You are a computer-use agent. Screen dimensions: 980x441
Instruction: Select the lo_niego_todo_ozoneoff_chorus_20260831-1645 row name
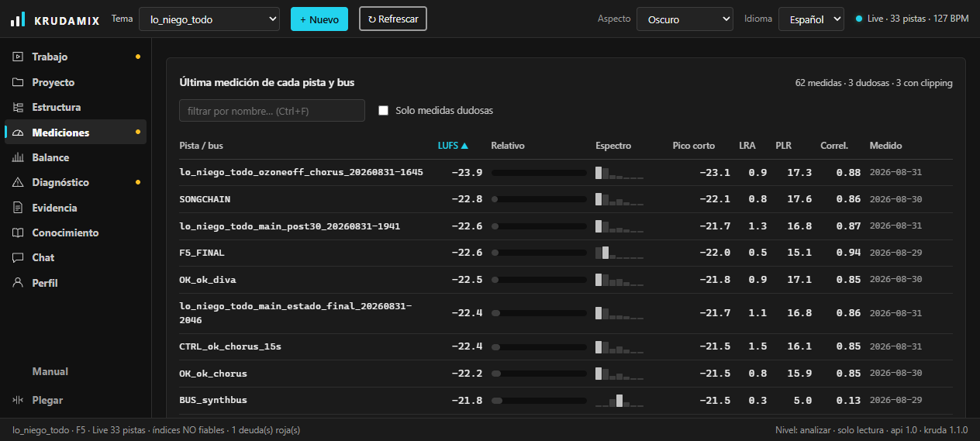[302, 172]
